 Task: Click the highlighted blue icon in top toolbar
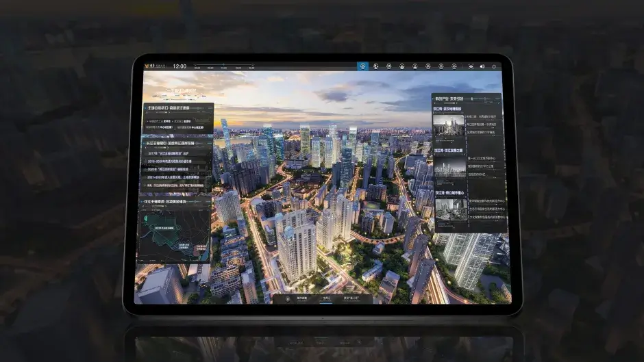pos(362,66)
